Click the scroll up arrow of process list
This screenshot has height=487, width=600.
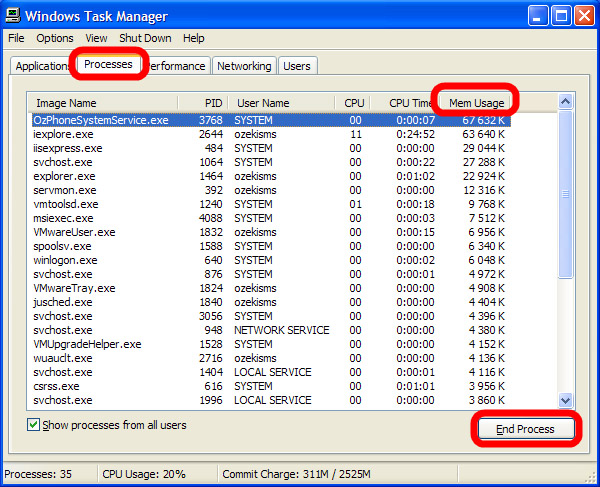click(565, 102)
